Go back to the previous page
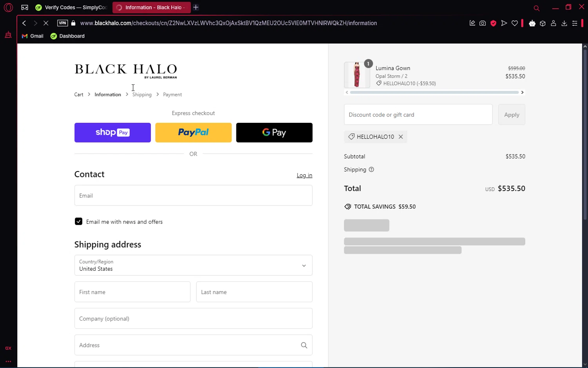The image size is (588, 368). point(24,23)
